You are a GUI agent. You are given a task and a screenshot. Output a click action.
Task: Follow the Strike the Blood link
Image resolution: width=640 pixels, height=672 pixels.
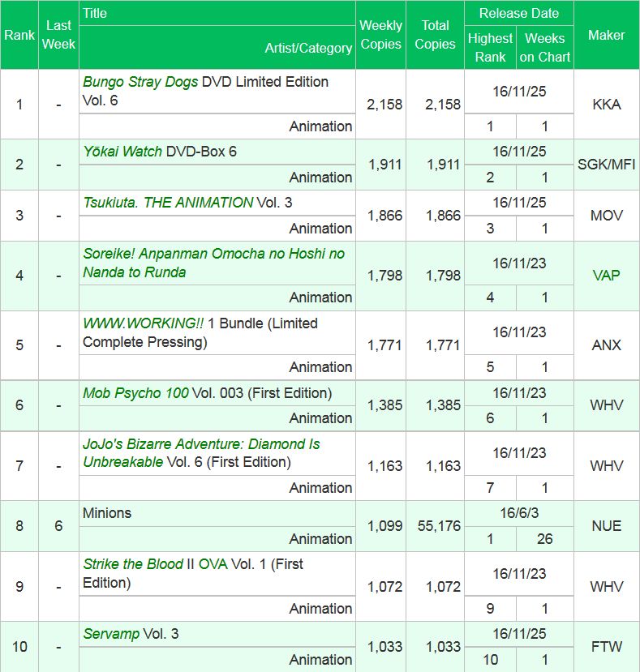(x=133, y=564)
